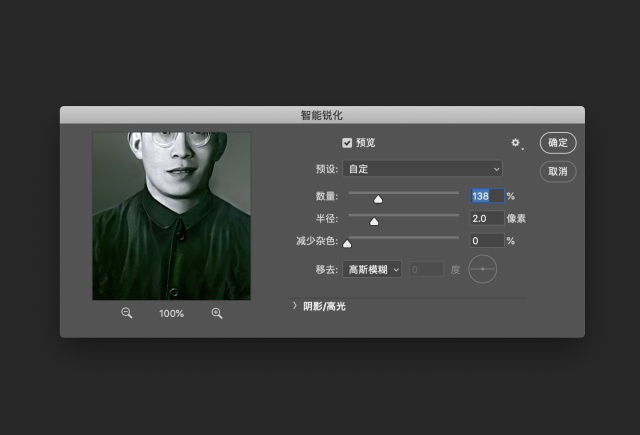Click the 智能锐化 dialog title bar

point(322,115)
